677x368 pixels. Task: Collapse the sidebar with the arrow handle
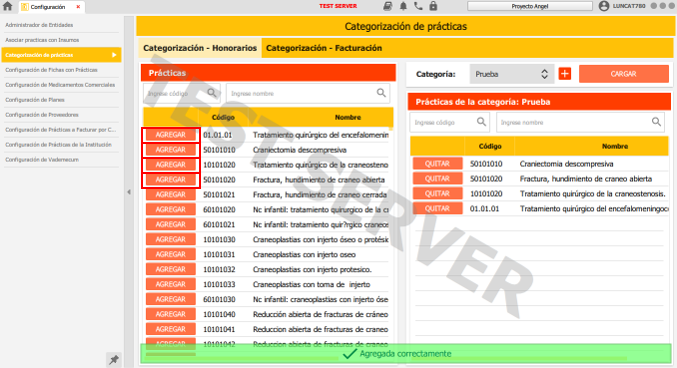pyautogui.click(x=129, y=192)
